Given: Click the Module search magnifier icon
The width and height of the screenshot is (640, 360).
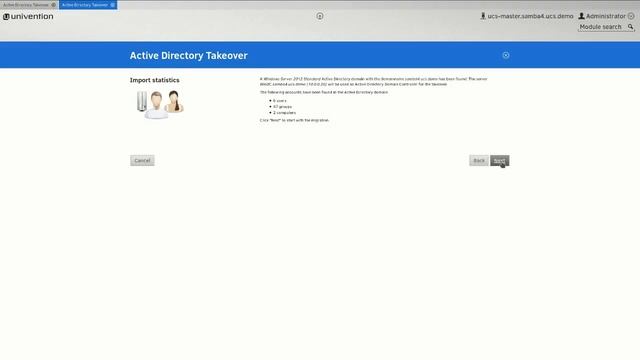Looking at the screenshot, I should 631,27.
